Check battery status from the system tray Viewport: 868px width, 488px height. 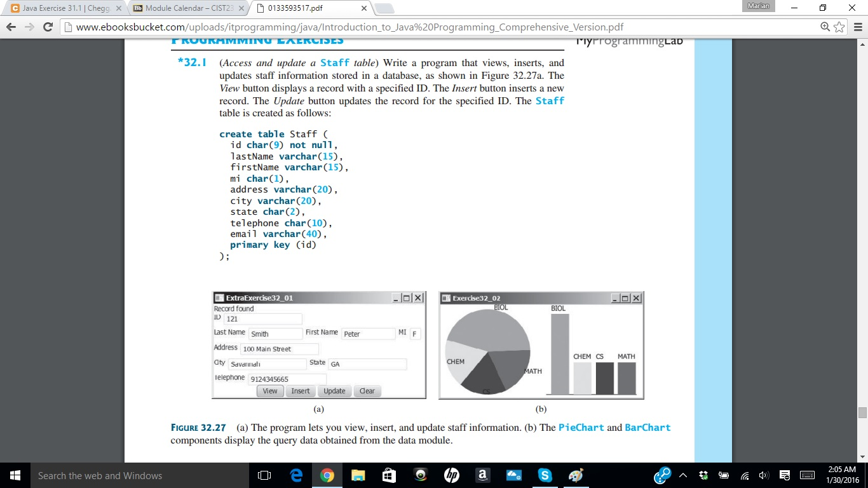(723, 475)
